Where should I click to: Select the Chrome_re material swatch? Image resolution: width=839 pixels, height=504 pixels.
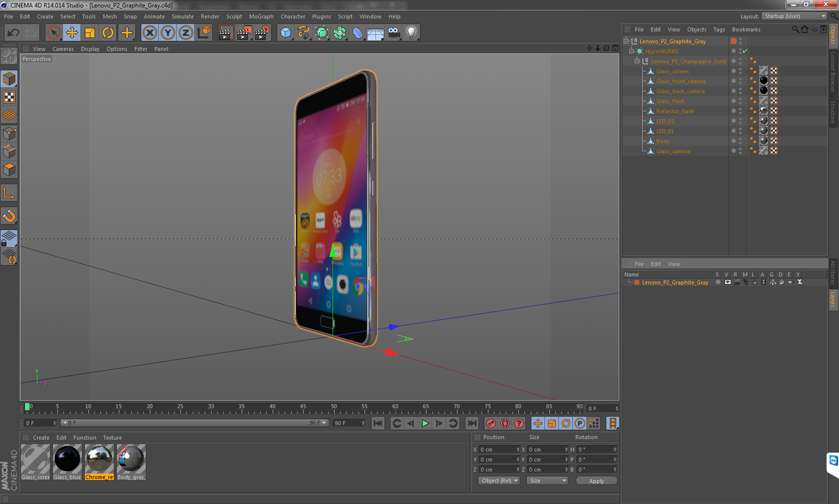[99, 462]
